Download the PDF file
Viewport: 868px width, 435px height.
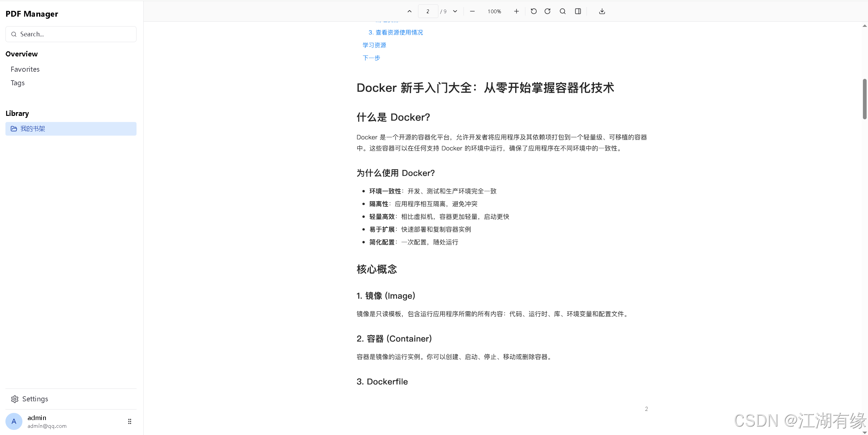click(602, 11)
